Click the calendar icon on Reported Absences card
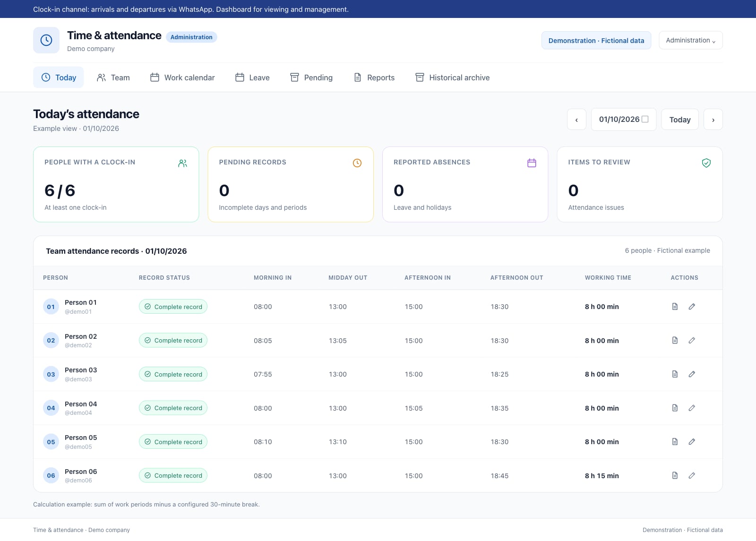 pyautogui.click(x=532, y=163)
